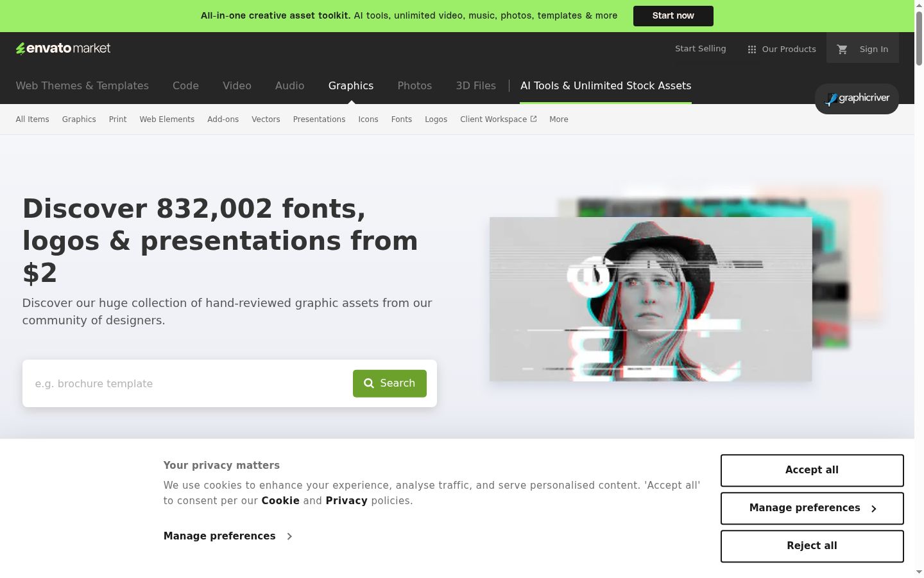Viewport: 924px width, 578px height.
Task: Click the green Search button
Action: [389, 383]
